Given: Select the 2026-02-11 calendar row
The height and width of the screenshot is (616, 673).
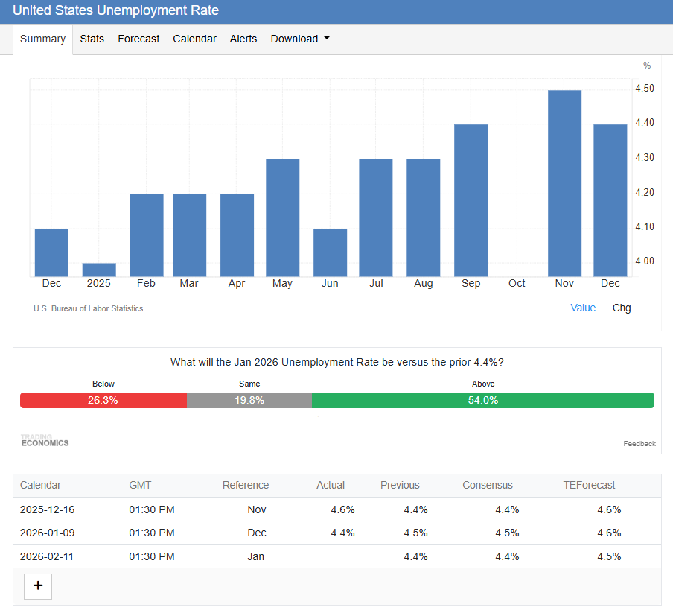Looking at the screenshot, I should click(48, 556).
